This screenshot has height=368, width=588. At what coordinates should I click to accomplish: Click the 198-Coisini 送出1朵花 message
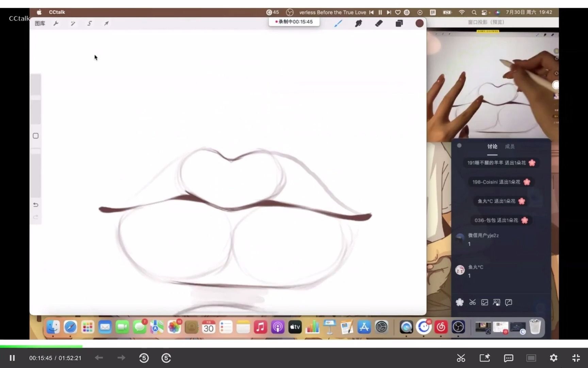(501, 182)
